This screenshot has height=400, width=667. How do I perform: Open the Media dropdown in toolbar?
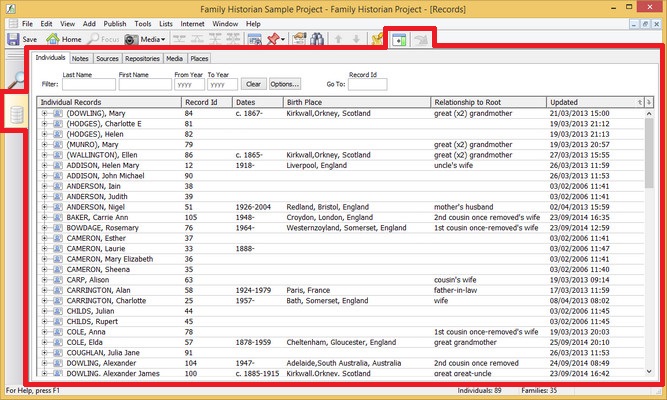(152, 39)
